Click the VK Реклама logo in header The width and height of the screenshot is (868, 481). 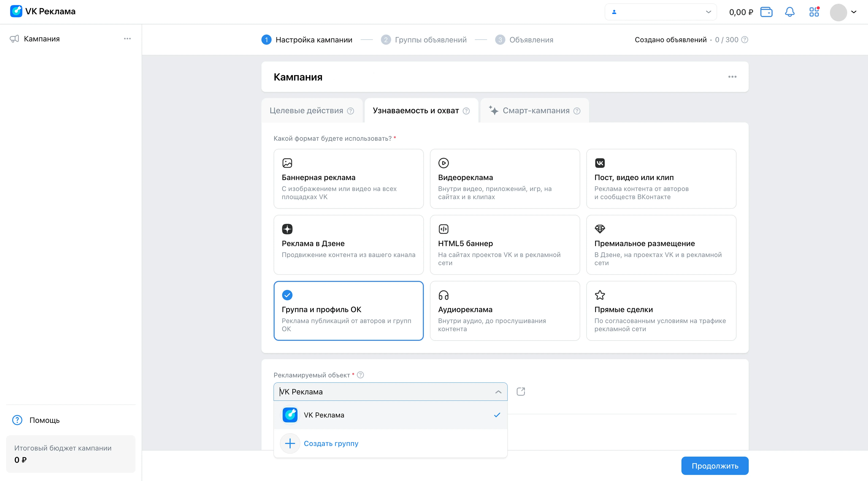click(x=43, y=12)
